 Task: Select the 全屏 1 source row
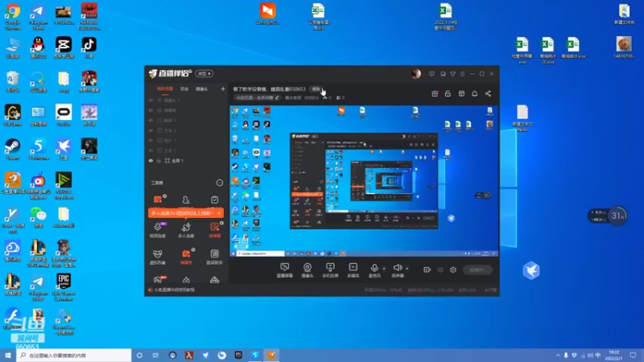[187, 161]
